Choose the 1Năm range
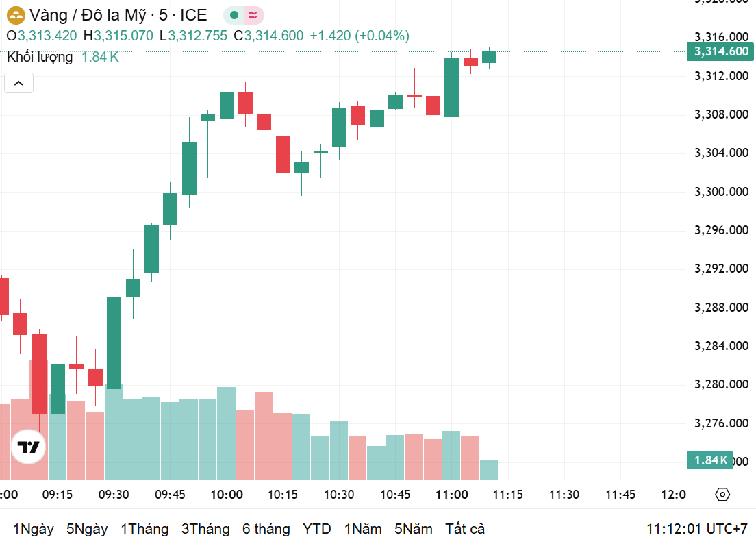This screenshot has height=546, width=756. point(363,529)
